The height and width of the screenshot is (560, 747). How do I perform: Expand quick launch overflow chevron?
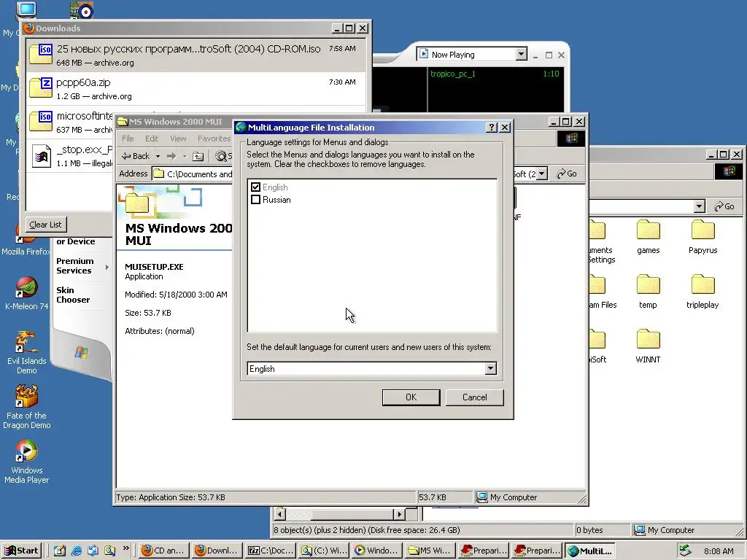[125, 548]
